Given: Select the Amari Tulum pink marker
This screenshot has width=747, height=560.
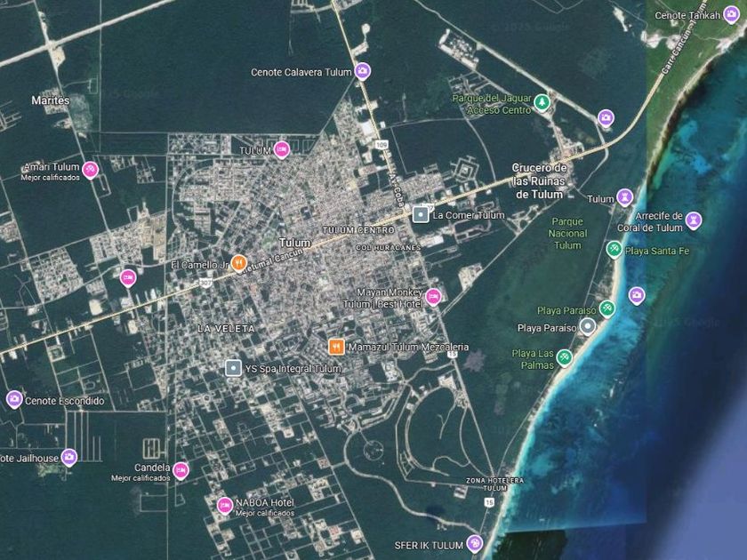Looking at the screenshot, I should pyautogui.click(x=90, y=170).
